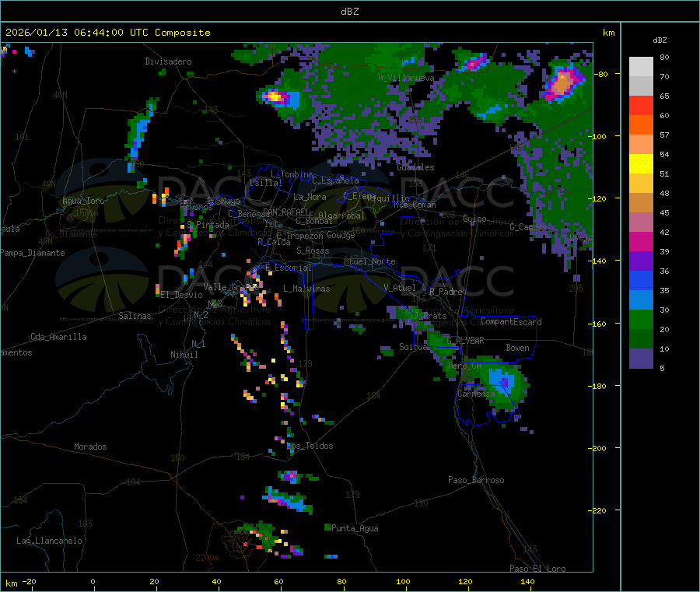The image size is (700, 592).
Task: Click the 'Salinas' map label
Action: [x=135, y=316]
